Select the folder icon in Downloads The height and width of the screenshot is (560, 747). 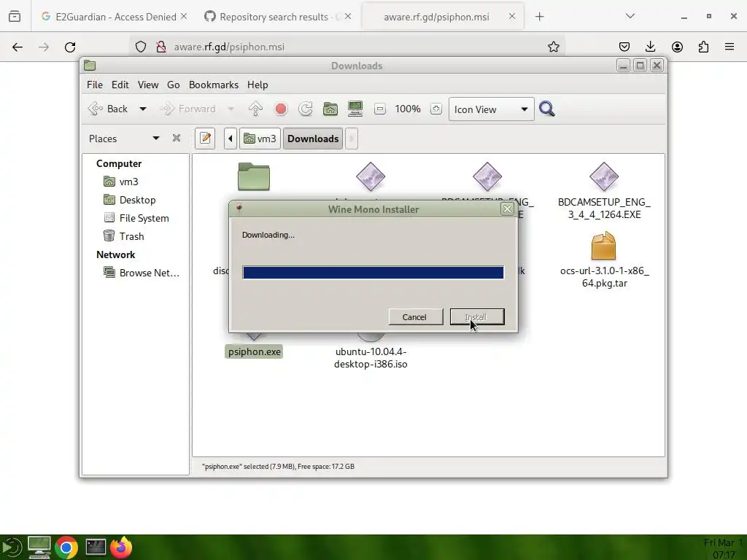coord(254,176)
